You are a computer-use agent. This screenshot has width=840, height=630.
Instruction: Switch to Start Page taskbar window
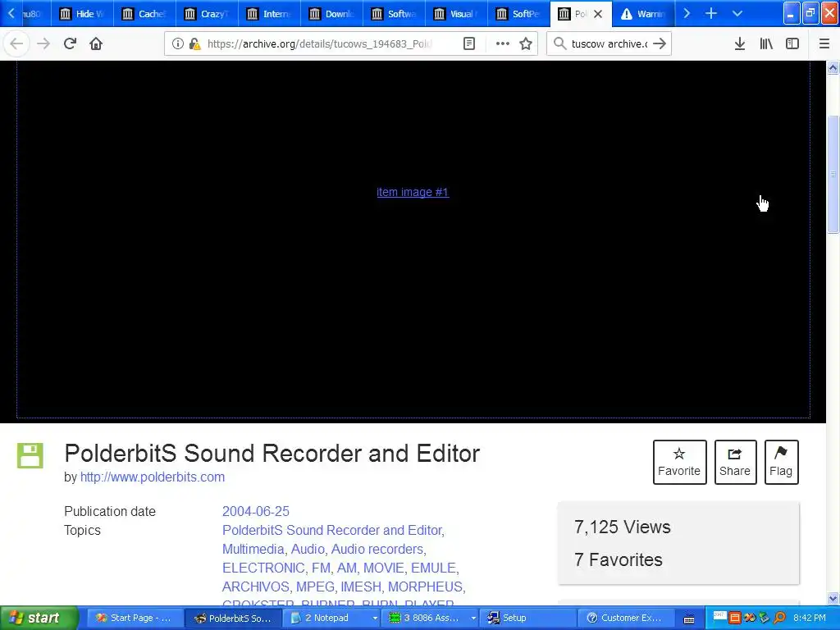point(135,618)
